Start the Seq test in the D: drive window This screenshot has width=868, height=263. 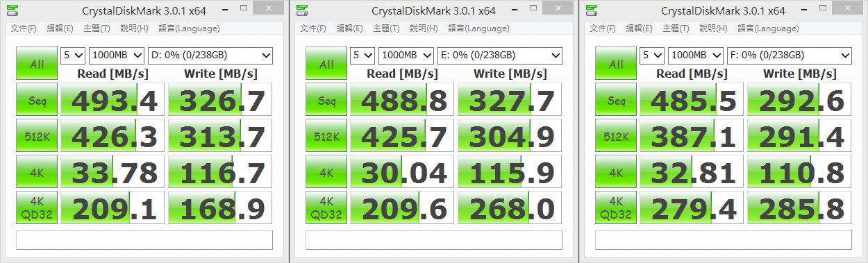[x=37, y=100]
